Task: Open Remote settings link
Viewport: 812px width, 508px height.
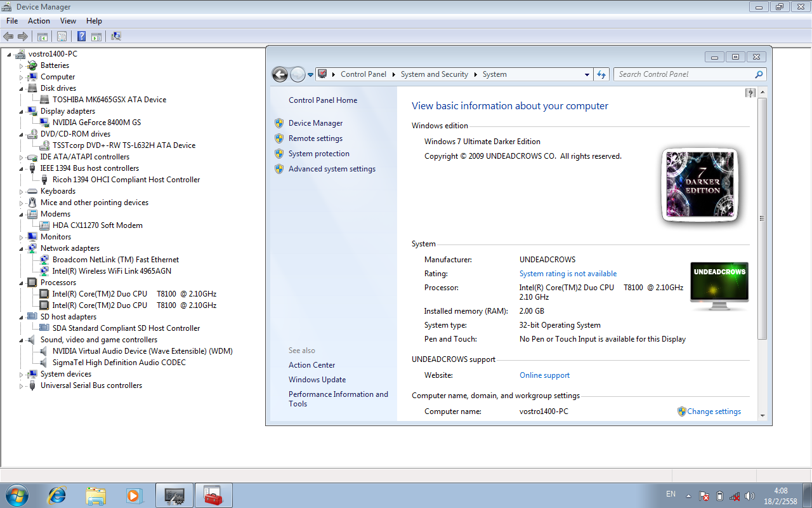Action: point(315,138)
